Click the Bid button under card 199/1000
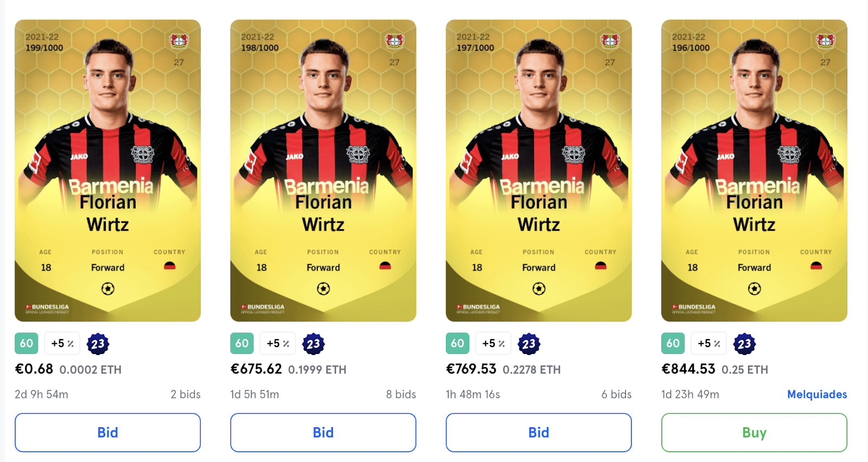The height and width of the screenshot is (462, 868). tap(107, 433)
